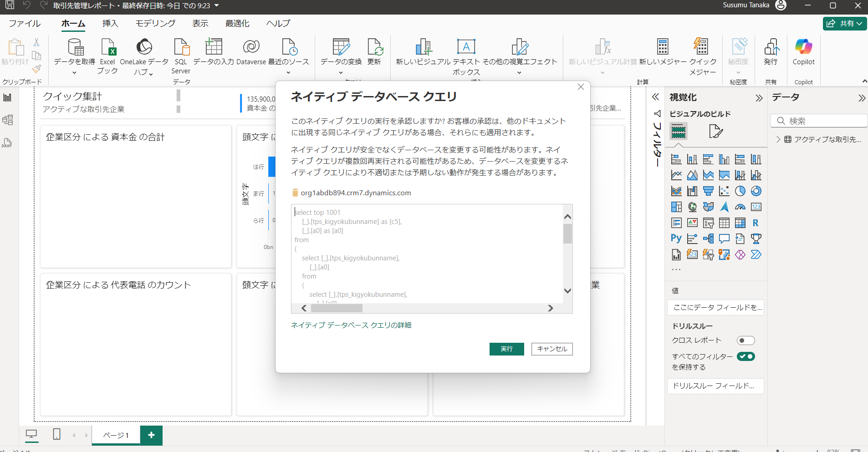Click the データの入力 ribbon icon
The width and height of the screenshot is (868, 452).
pos(213,47)
